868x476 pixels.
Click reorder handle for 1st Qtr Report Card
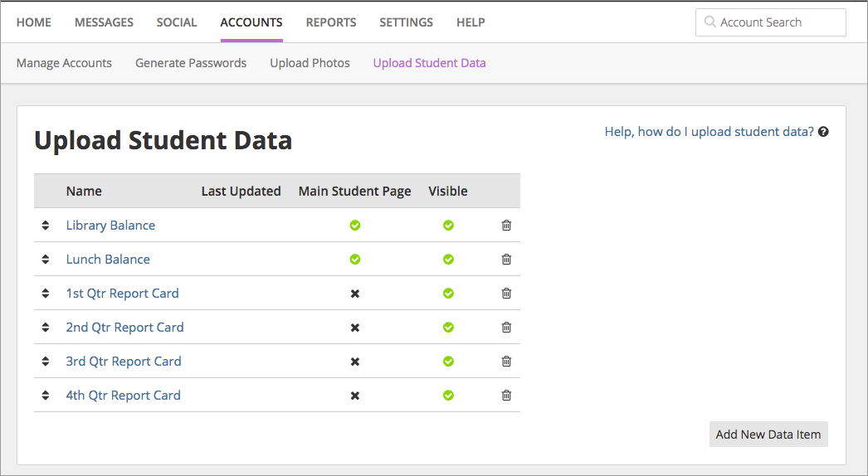(46, 294)
